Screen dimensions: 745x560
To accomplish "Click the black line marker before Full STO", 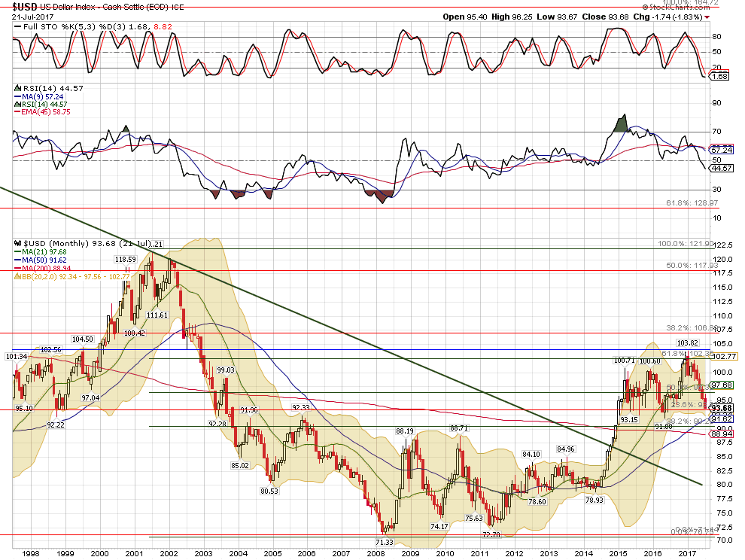I will 18,27.
